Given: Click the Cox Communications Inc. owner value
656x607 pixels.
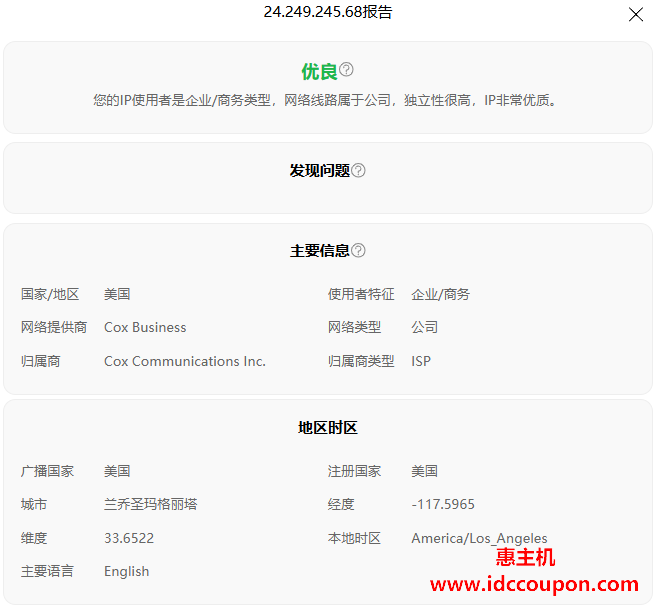Looking at the screenshot, I should (x=185, y=361).
